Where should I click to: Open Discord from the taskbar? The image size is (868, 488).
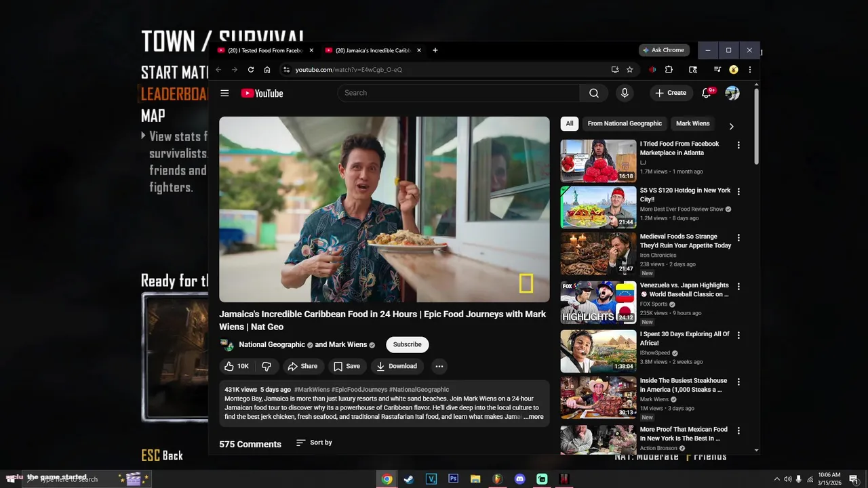pos(519,479)
